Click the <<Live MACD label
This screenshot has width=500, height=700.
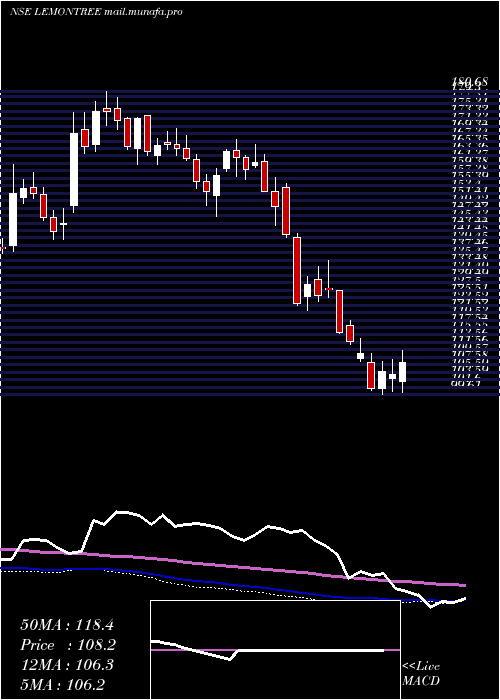coord(421,674)
